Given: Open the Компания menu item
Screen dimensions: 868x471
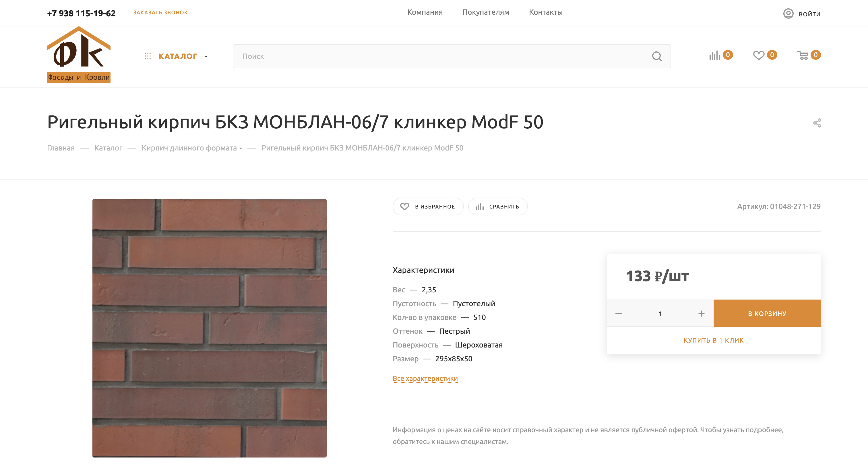Looking at the screenshot, I should (425, 12).
